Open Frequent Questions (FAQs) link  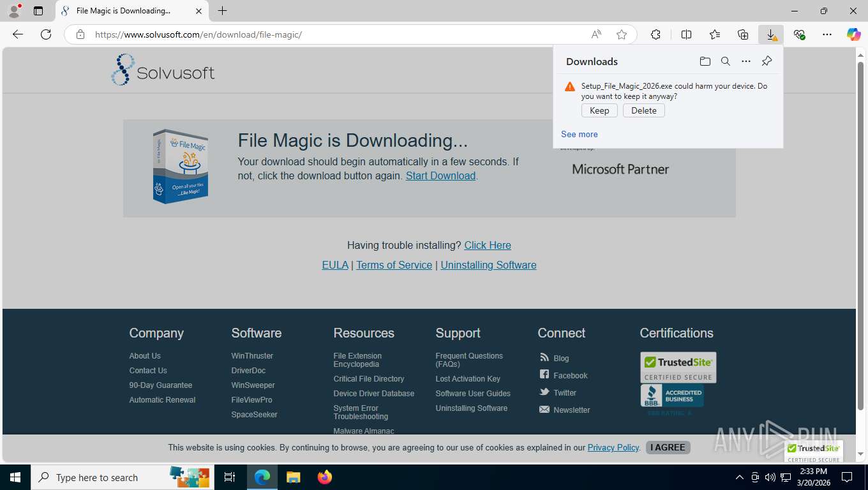tap(469, 360)
